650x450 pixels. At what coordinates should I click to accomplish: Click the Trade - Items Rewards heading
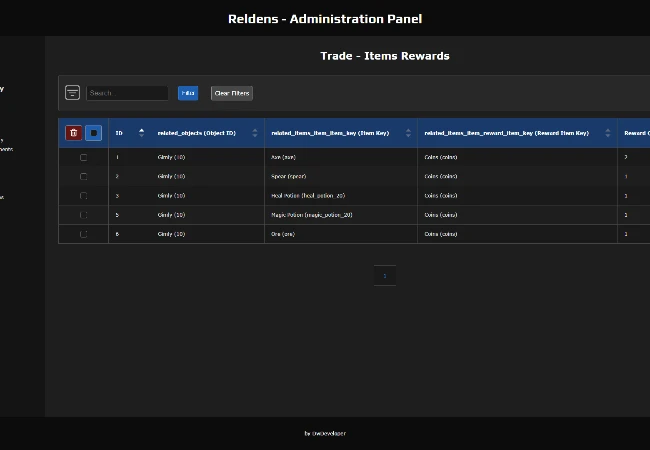(x=385, y=56)
